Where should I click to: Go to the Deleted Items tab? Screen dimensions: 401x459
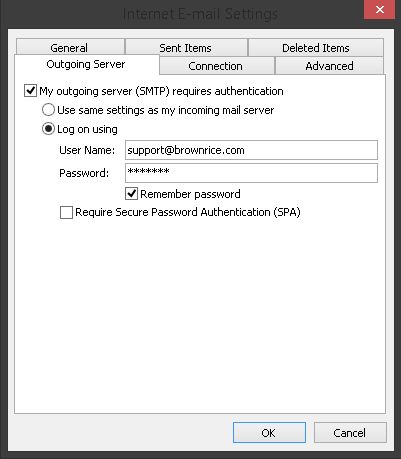click(316, 47)
